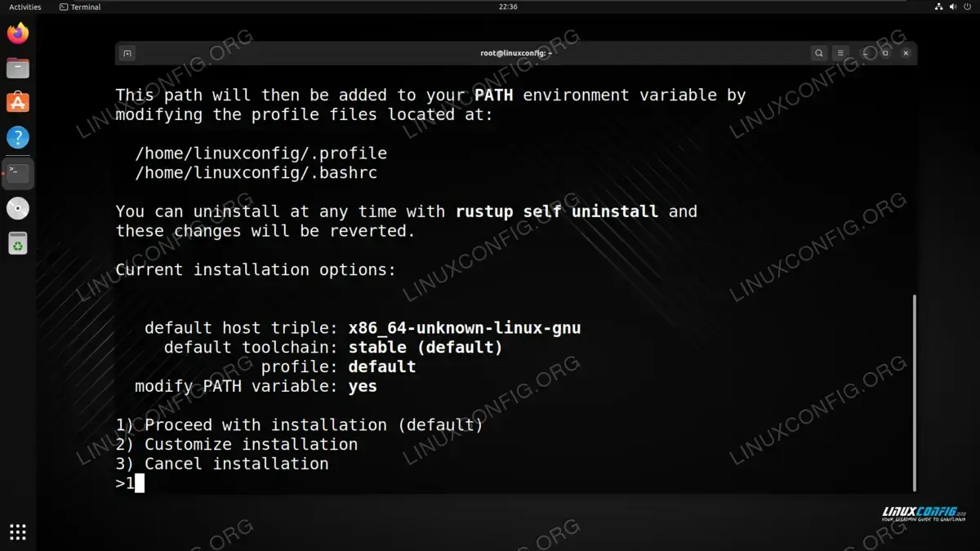This screenshot has width=980, height=551.
Task: Open the Help dock icon
Action: point(18,137)
